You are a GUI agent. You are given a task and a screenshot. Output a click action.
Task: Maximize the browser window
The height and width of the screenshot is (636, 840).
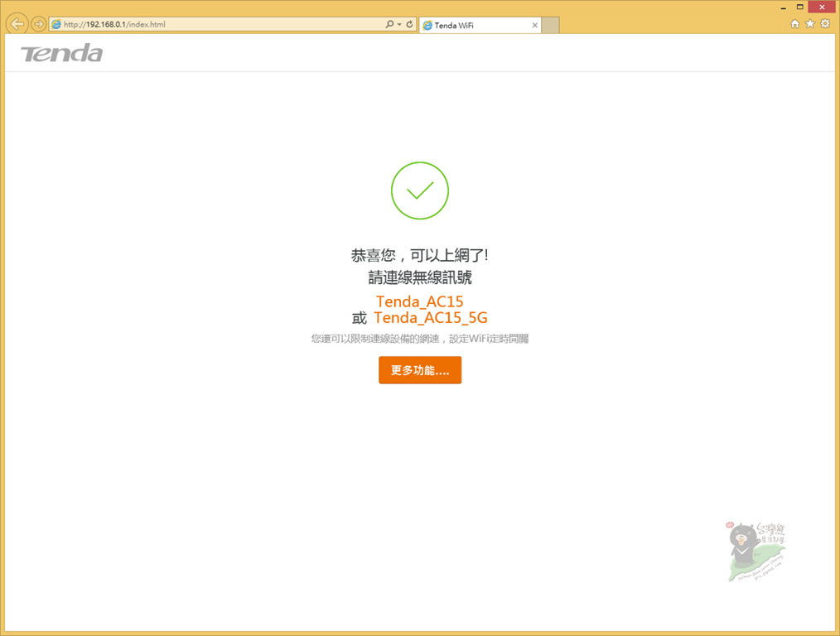pyautogui.click(x=799, y=7)
